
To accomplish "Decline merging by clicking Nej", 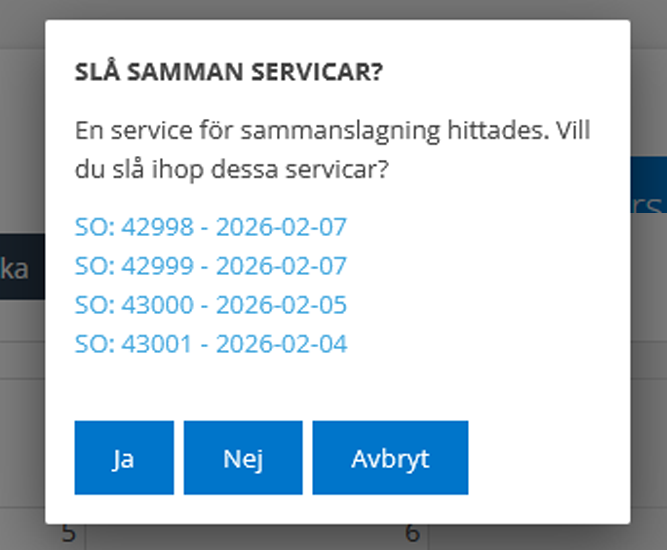I will (x=243, y=458).
